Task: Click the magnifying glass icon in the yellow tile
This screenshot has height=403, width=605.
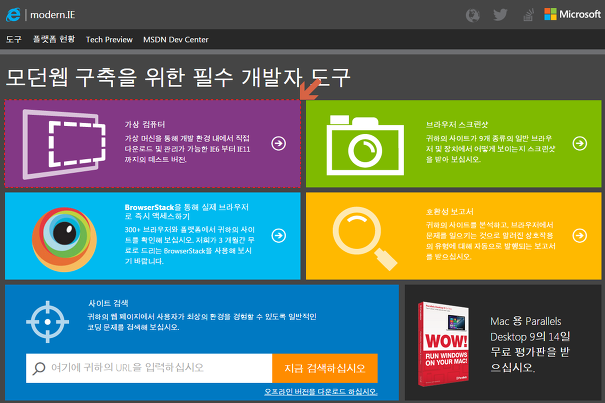Action: point(365,238)
